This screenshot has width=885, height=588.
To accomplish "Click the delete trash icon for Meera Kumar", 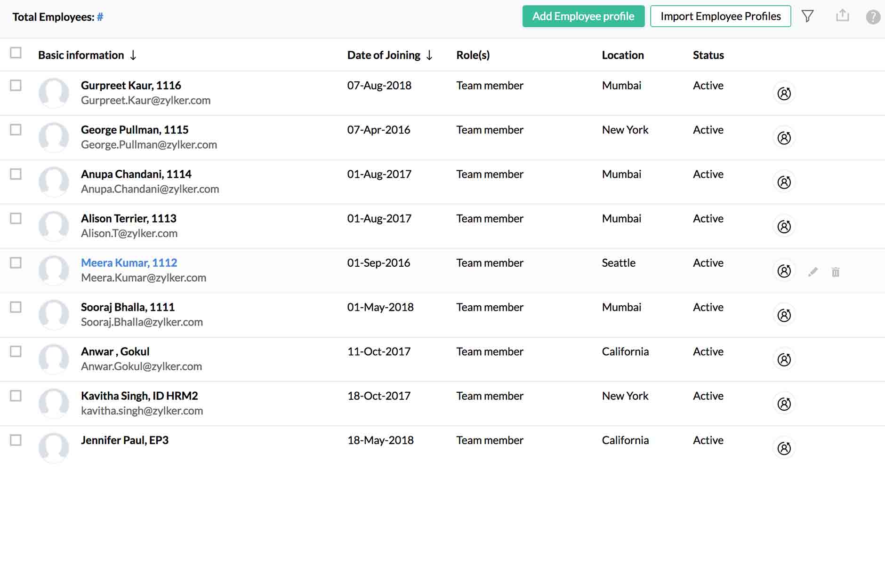I will 836,271.
